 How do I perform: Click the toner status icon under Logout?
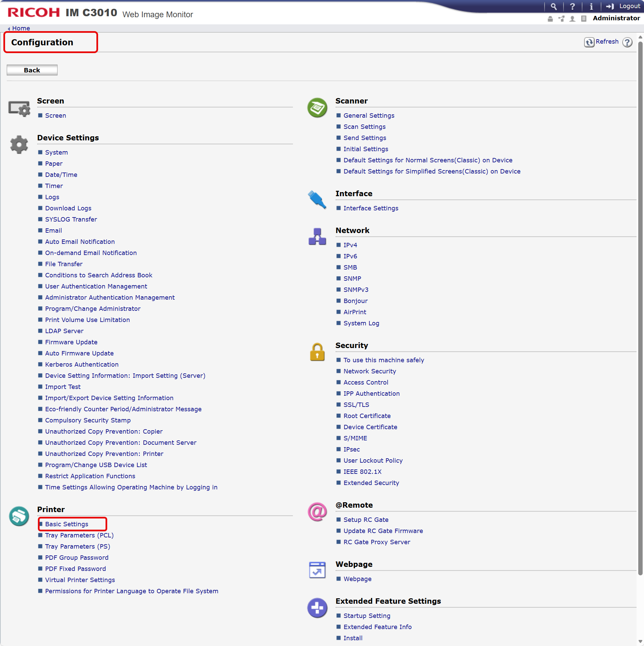550,19
